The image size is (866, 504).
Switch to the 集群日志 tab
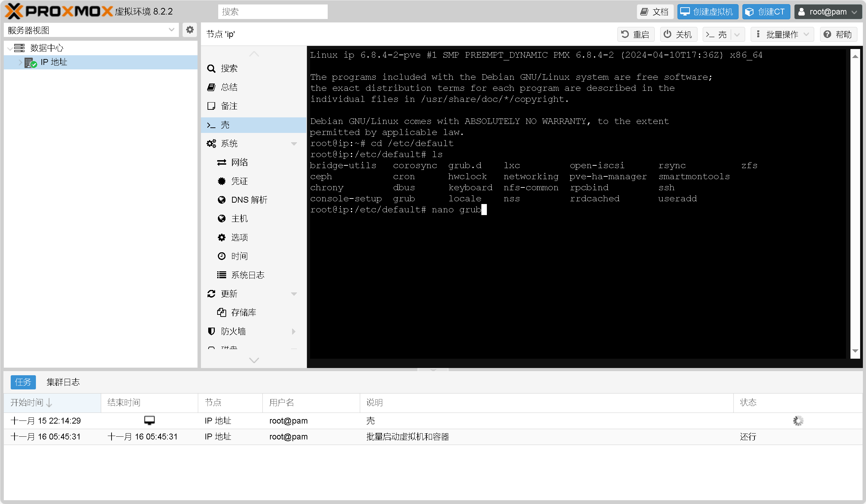click(x=63, y=382)
